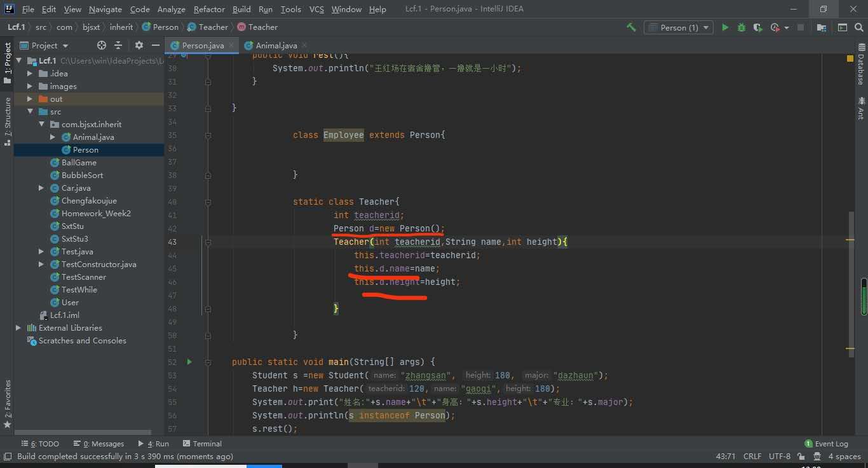Open the File menu
Viewport: 868px width, 468px height.
[x=28, y=9]
